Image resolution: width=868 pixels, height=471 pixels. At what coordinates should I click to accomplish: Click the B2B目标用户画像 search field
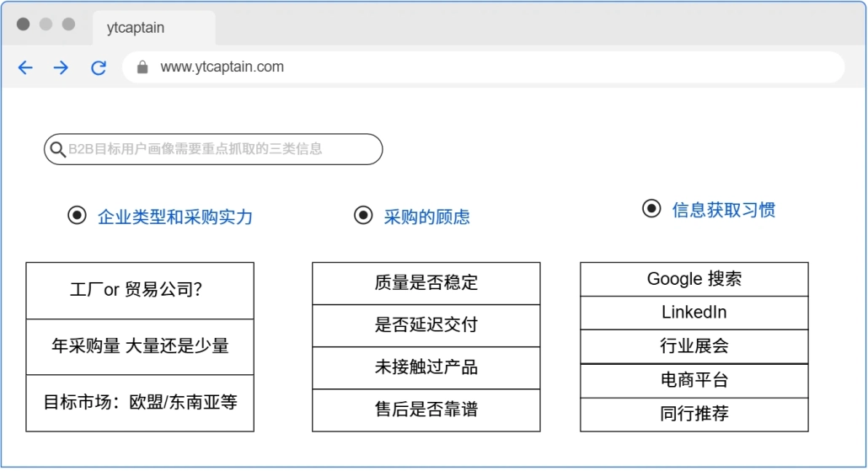(x=219, y=149)
